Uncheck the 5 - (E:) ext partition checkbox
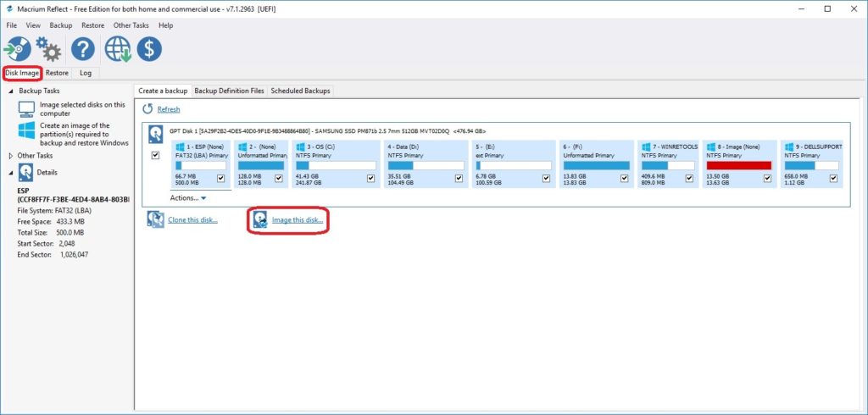The height and width of the screenshot is (415, 868). click(x=547, y=178)
